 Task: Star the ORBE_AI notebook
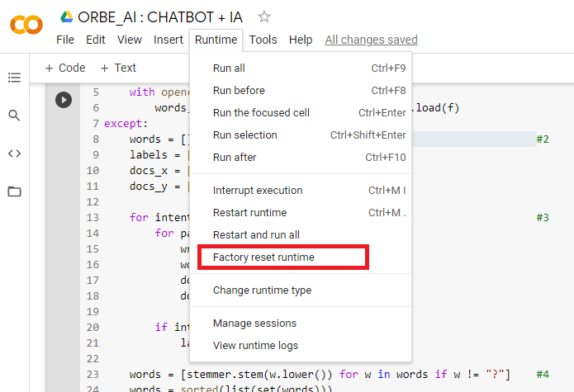264,17
